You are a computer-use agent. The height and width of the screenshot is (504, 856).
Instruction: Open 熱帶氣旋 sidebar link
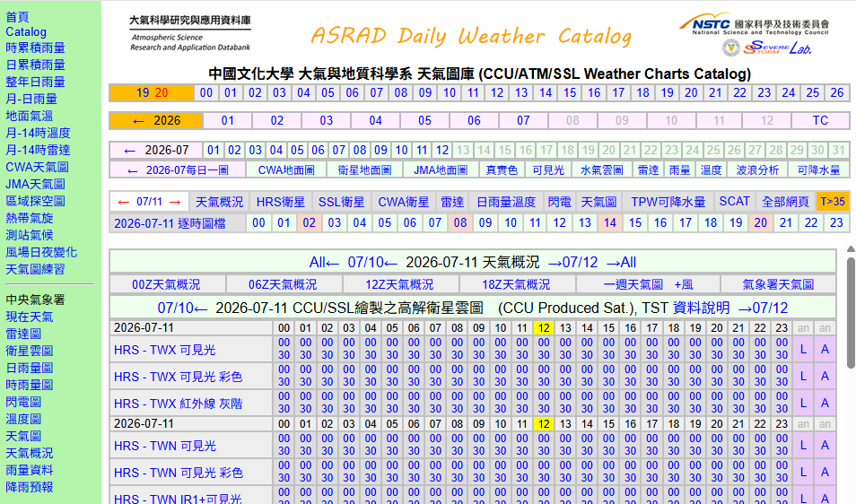[x=29, y=218]
